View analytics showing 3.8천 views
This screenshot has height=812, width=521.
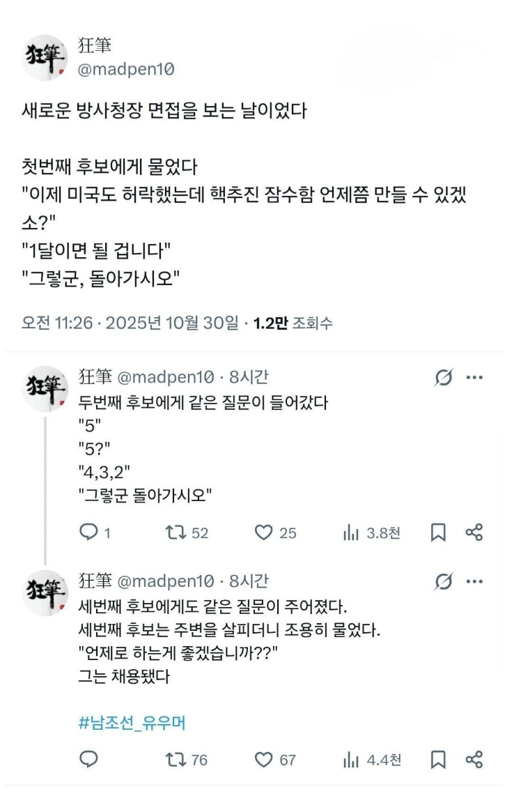[x=350, y=533]
